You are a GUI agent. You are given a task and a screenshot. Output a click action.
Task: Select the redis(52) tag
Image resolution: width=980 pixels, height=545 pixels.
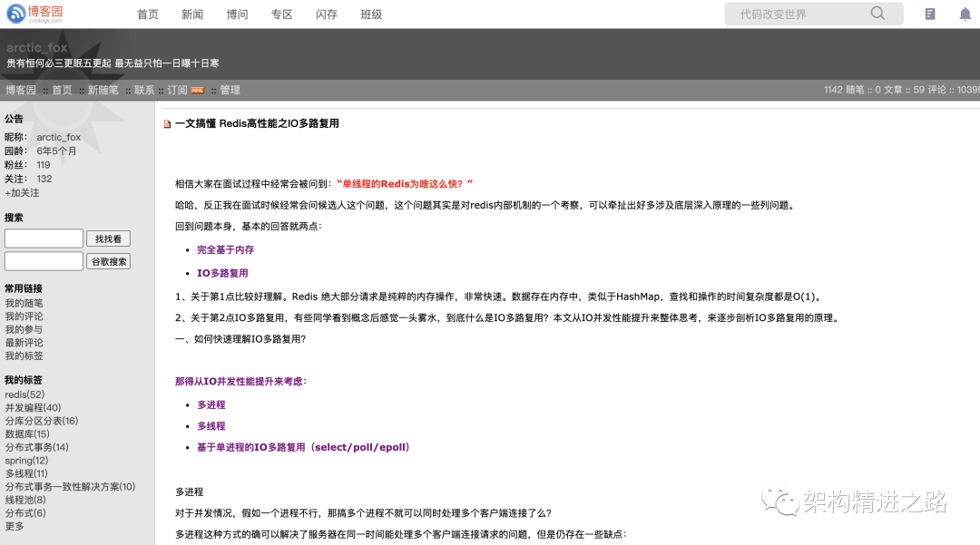pyautogui.click(x=25, y=394)
